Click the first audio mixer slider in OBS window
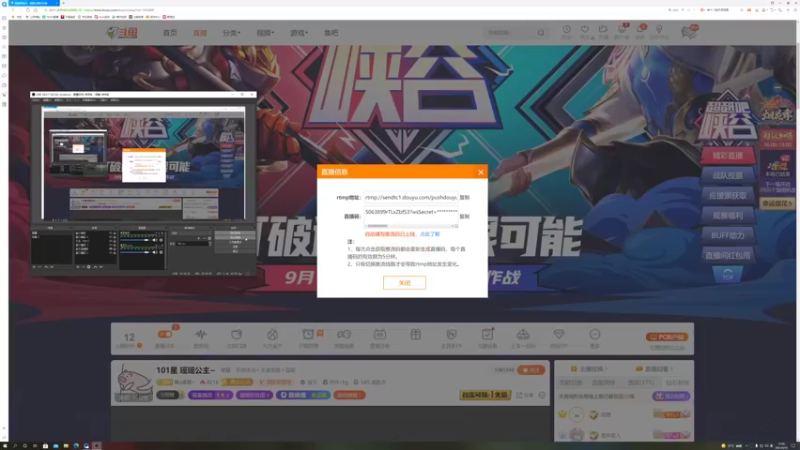This screenshot has width=800, height=450. 137,240
